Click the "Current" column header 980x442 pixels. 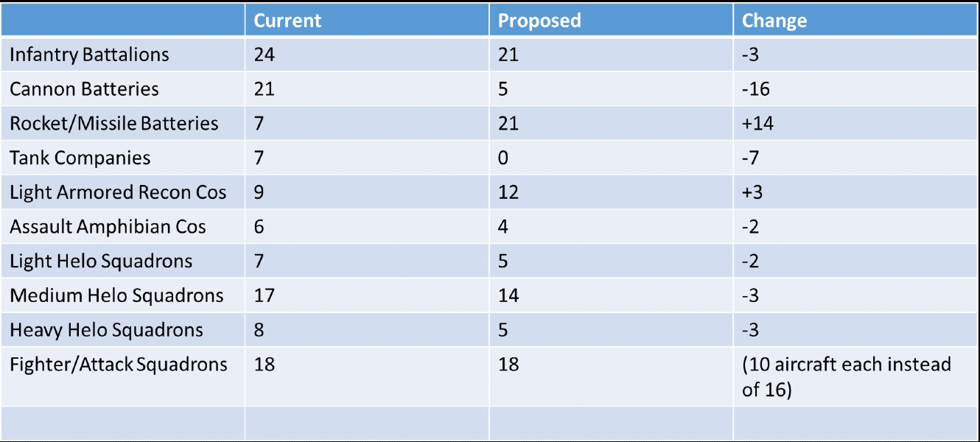tap(287, 21)
